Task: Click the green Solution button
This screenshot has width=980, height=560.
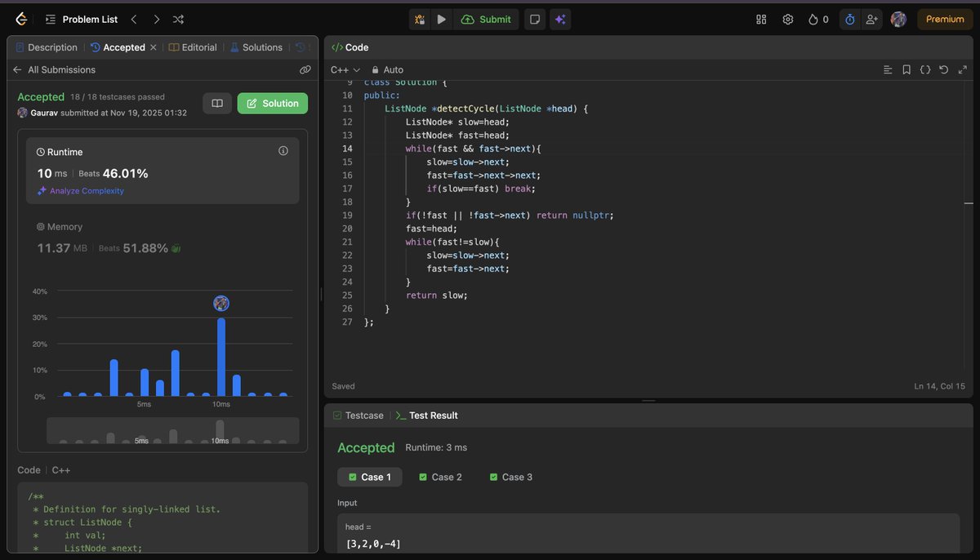Action: (x=273, y=104)
